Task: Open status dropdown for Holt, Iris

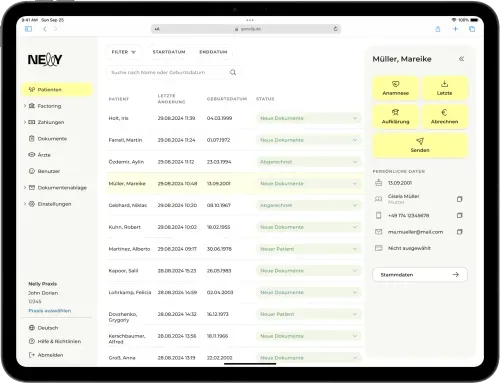Action: click(308, 118)
